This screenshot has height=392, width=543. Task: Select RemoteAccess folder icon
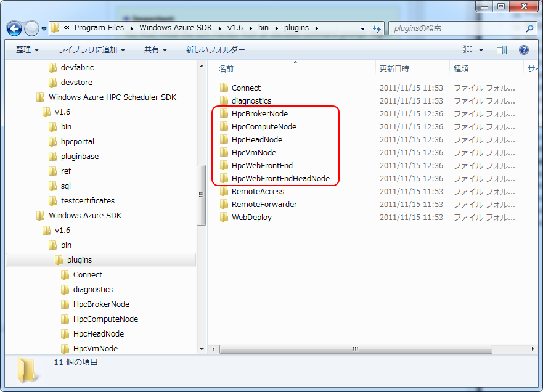tap(224, 191)
